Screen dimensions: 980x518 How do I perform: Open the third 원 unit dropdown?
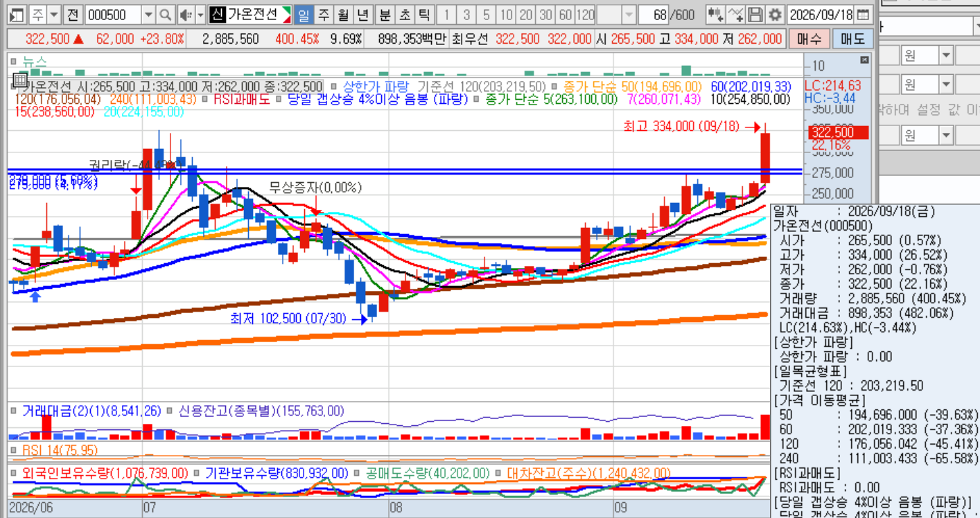947,134
